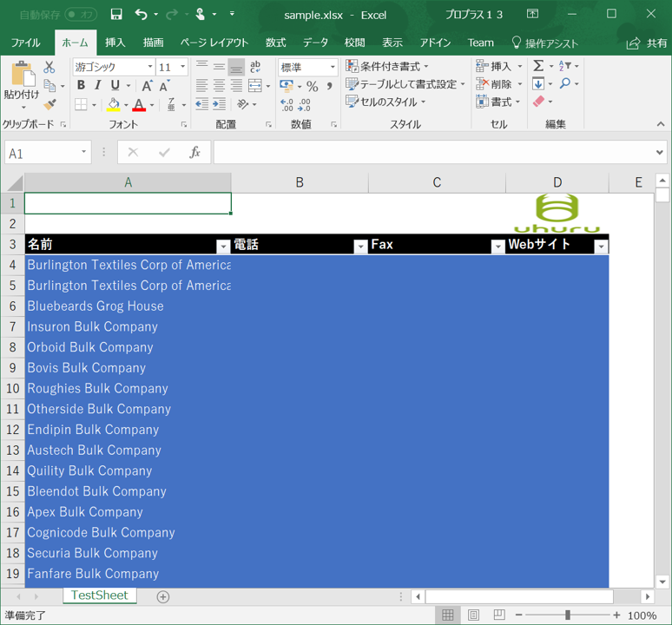Decrease decimal places
Screen dimensions: 672x625
[304, 105]
